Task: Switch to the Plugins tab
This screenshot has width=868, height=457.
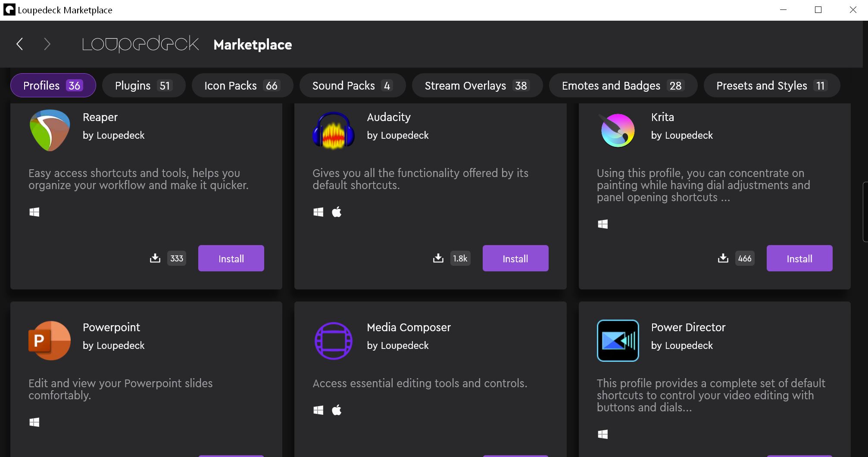Action: [x=144, y=85]
